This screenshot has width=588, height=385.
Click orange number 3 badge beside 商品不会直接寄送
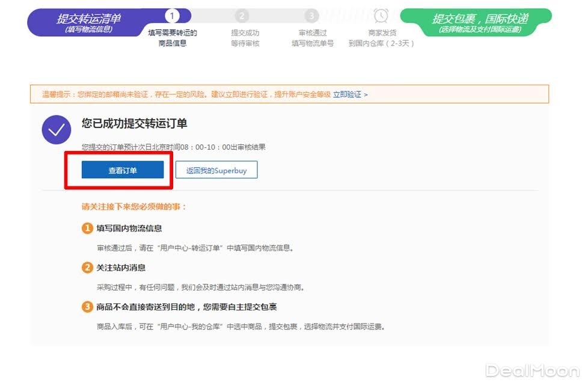coord(88,307)
